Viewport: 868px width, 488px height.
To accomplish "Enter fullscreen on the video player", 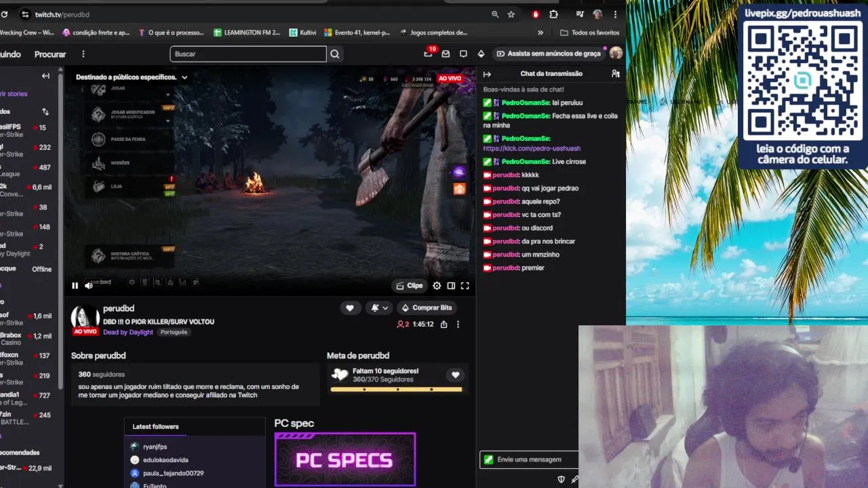I will 465,286.
